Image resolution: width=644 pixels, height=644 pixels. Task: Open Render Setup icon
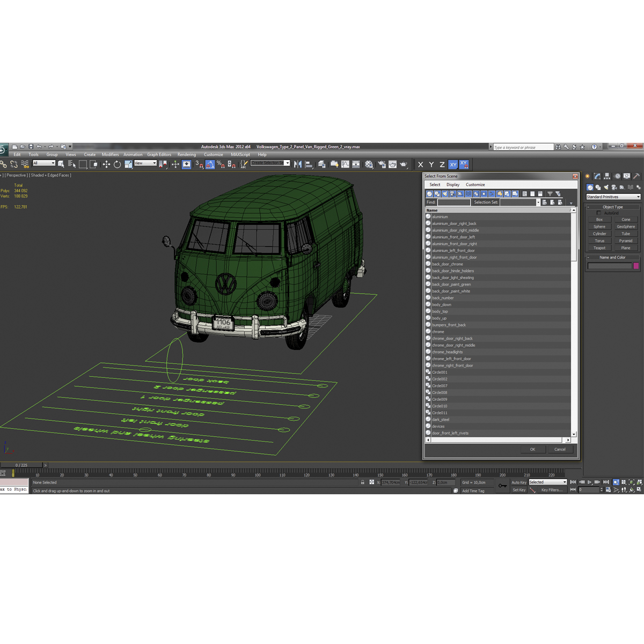pos(382,164)
